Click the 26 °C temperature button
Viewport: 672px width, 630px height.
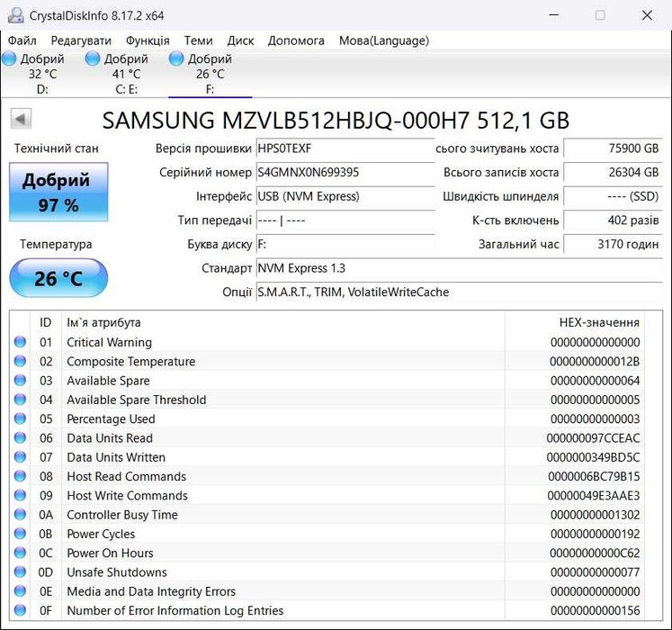point(58,278)
